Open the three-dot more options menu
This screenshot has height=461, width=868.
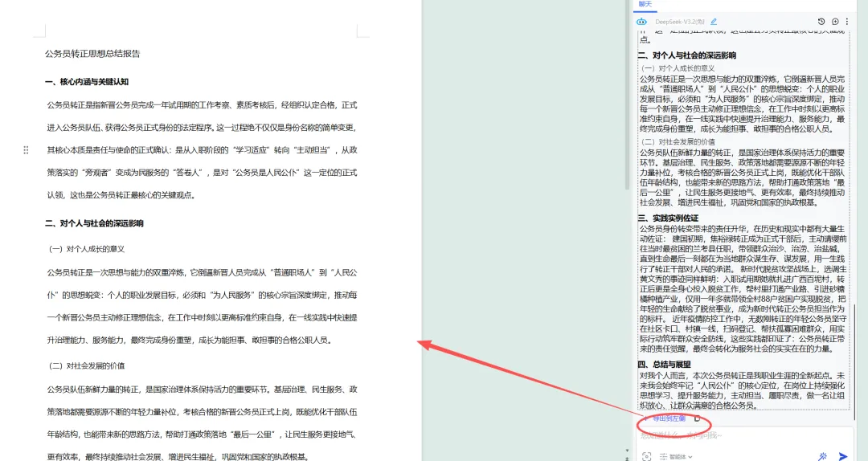[847, 22]
